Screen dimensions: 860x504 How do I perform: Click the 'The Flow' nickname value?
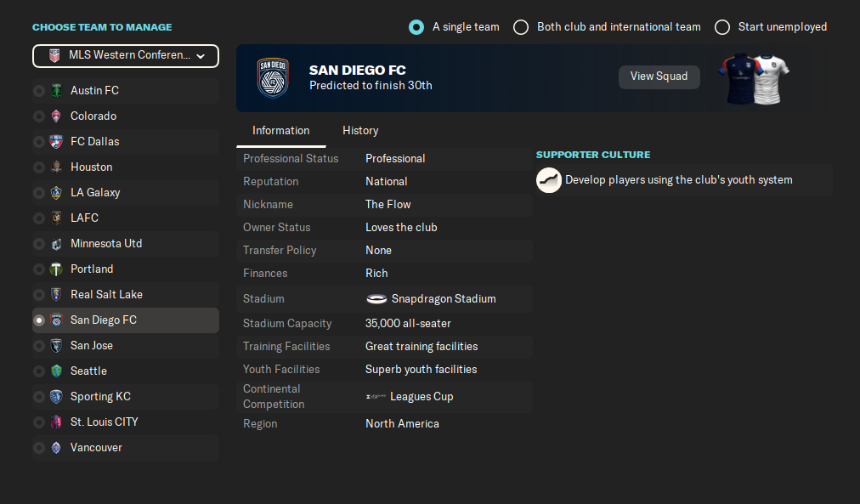pos(388,205)
